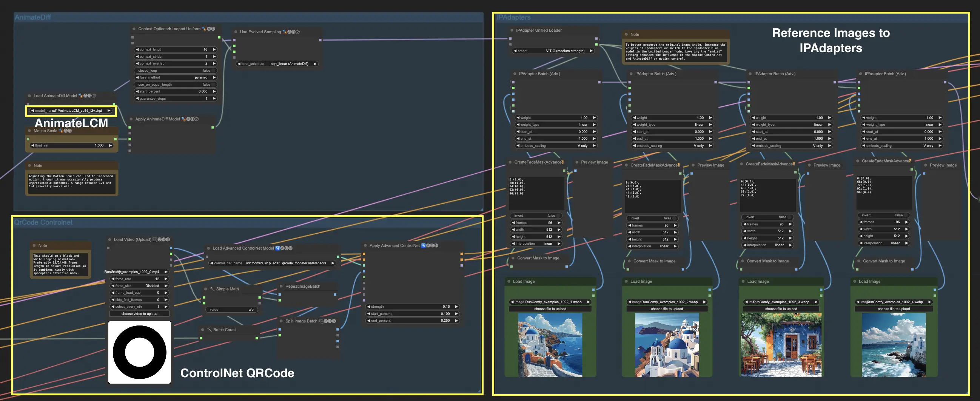Open the control_net_name qrcode_monster dropdown
Image resolution: width=980 pixels, height=401 pixels.
click(x=273, y=263)
